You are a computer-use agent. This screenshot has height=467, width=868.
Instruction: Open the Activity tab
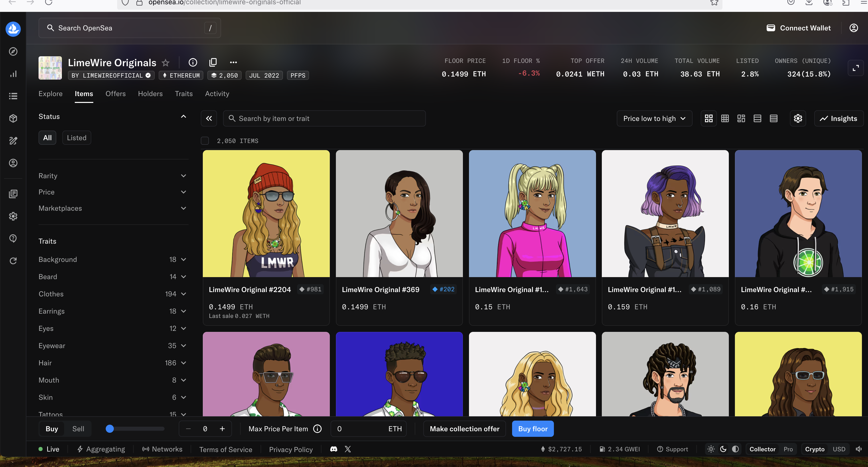[x=217, y=94]
